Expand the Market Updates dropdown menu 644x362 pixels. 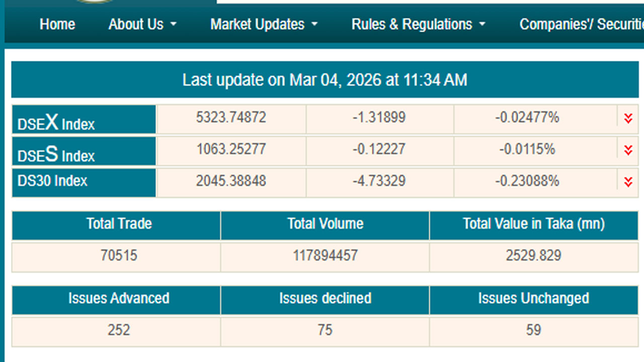(264, 24)
